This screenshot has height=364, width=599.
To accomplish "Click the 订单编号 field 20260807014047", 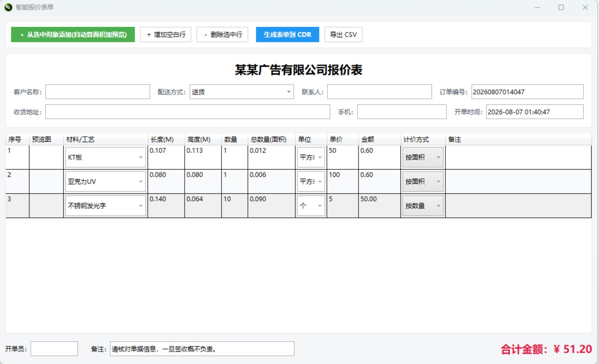I will coord(528,92).
